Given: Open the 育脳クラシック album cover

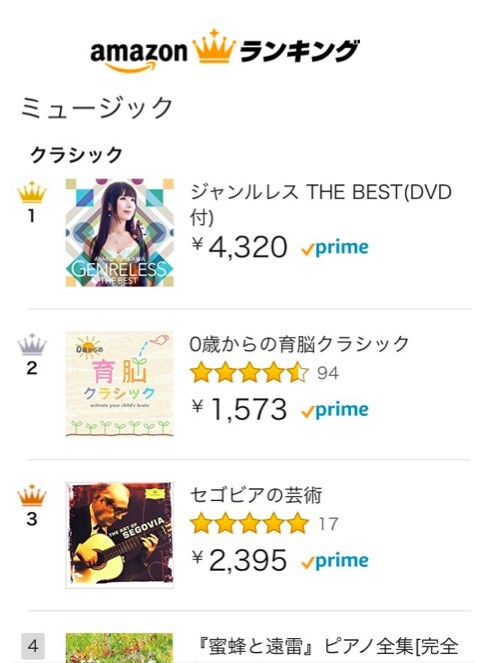Looking at the screenshot, I should 120,384.
